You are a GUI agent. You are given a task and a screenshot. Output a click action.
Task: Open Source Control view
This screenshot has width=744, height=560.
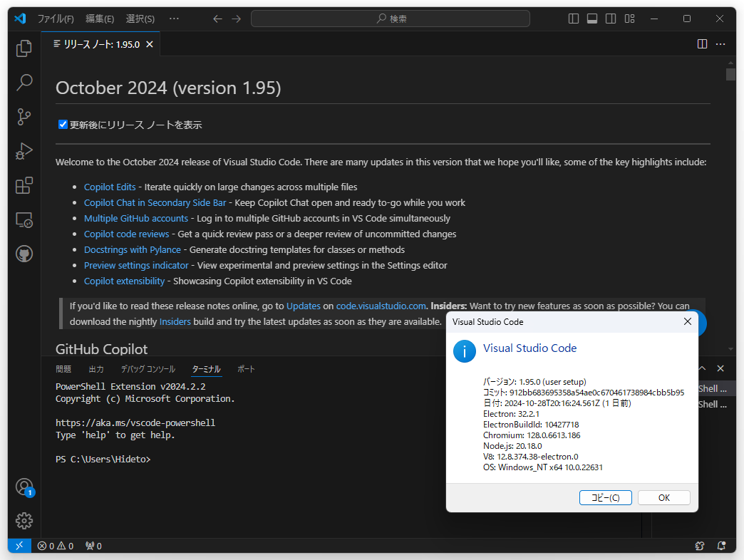[x=24, y=116]
